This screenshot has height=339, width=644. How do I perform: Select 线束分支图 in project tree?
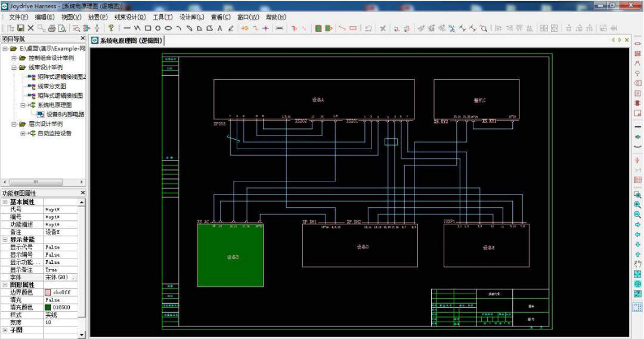coord(52,86)
